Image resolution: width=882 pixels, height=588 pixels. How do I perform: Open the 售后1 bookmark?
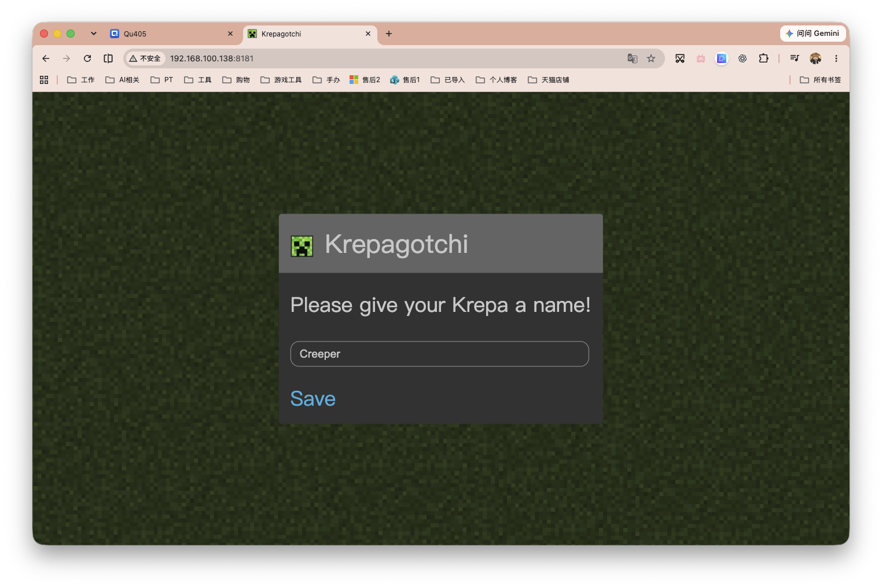click(x=405, y=80)
